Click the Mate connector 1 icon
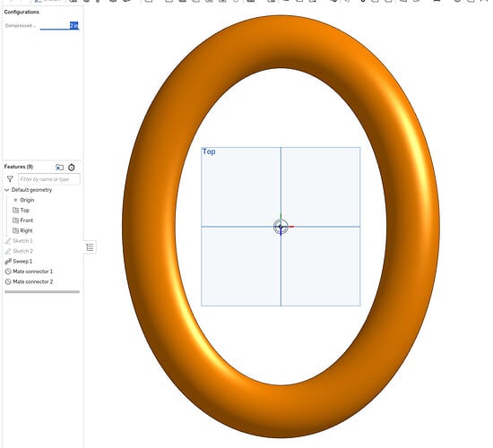The height and width of the screenshot is (448, 493). click(x=8, y=271)
